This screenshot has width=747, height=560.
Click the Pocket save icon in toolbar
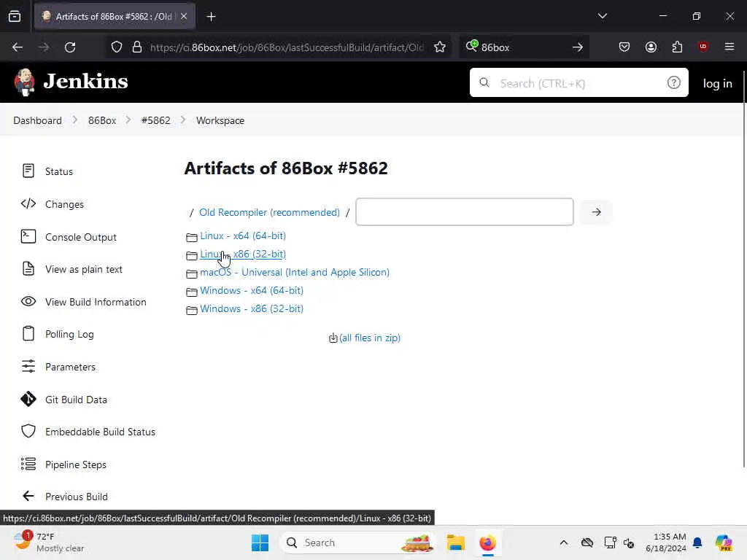pyautogui.click(x=624, y=47)
